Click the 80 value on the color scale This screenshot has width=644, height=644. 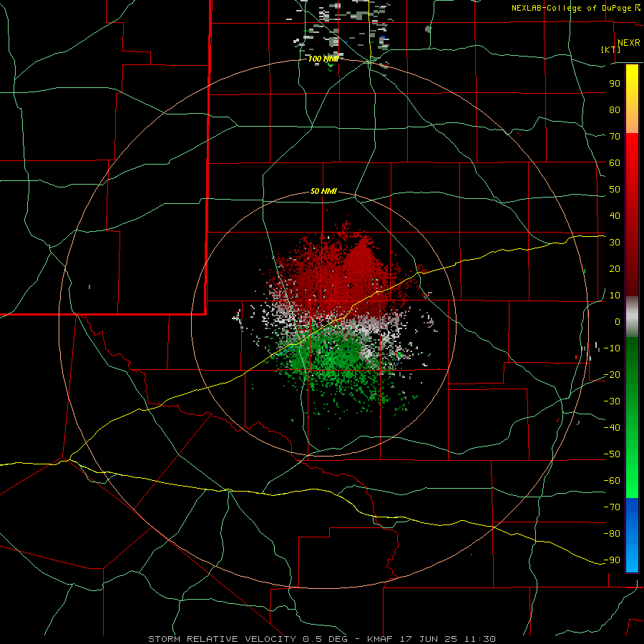(615, 109)
